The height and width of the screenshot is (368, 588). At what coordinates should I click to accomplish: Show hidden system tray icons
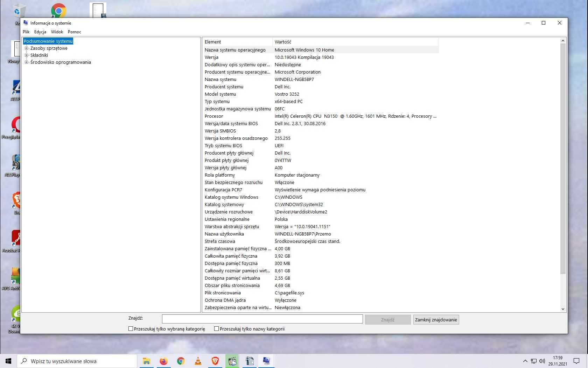tap(525, 361)
